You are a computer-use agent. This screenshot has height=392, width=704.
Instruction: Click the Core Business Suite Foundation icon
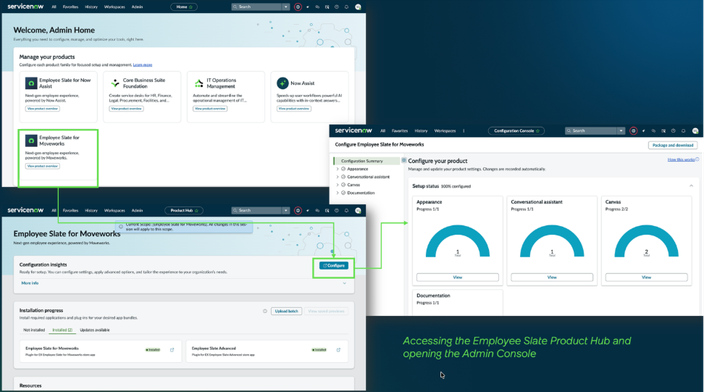click(x=115, y=83)
